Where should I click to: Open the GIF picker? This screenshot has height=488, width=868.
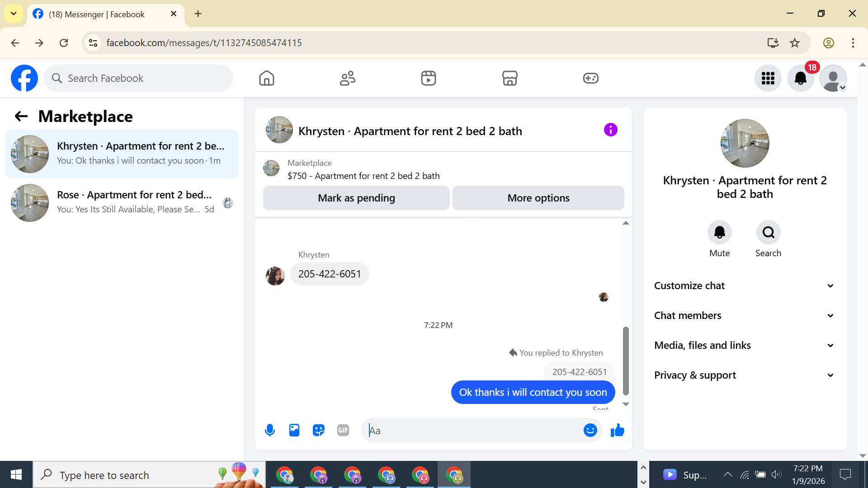[343, 430]
